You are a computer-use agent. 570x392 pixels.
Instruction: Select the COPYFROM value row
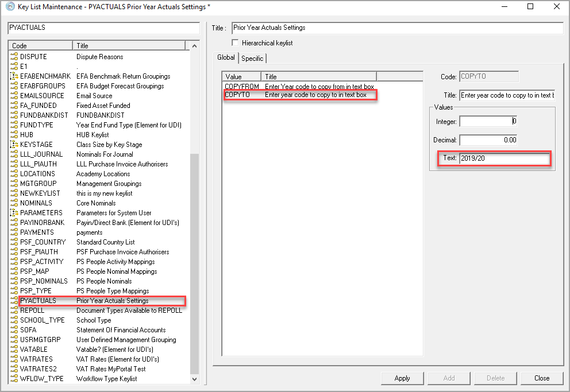[x=299, y=87]
